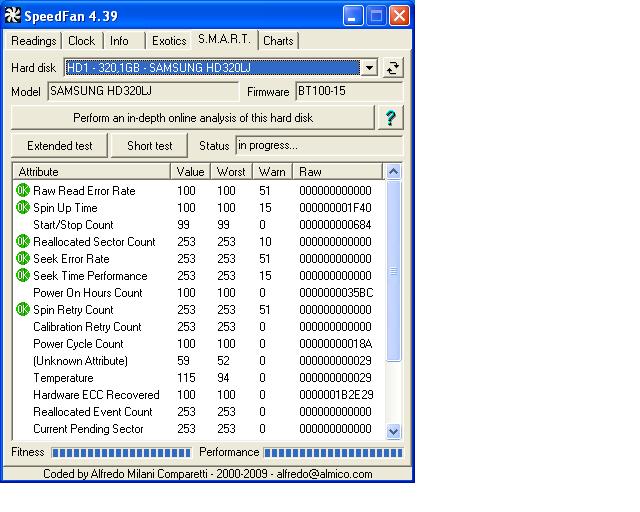Select the Power Cycle Count row
This screenshot has height=512, width=640.
(199, 344)
